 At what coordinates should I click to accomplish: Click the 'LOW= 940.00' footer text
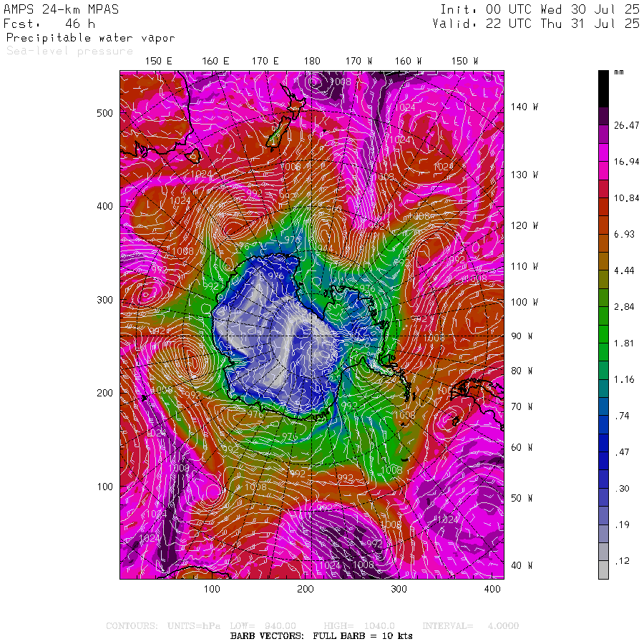click(263, 626)
